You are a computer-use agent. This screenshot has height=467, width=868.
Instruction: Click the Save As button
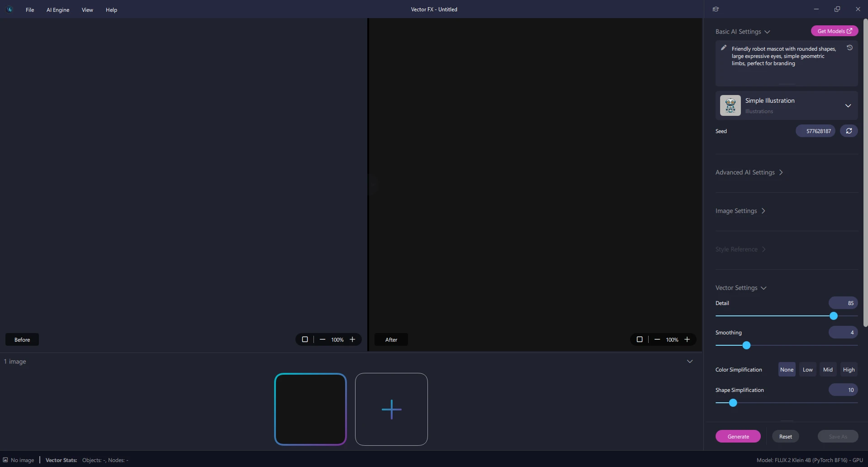click(x=838, y=436)
